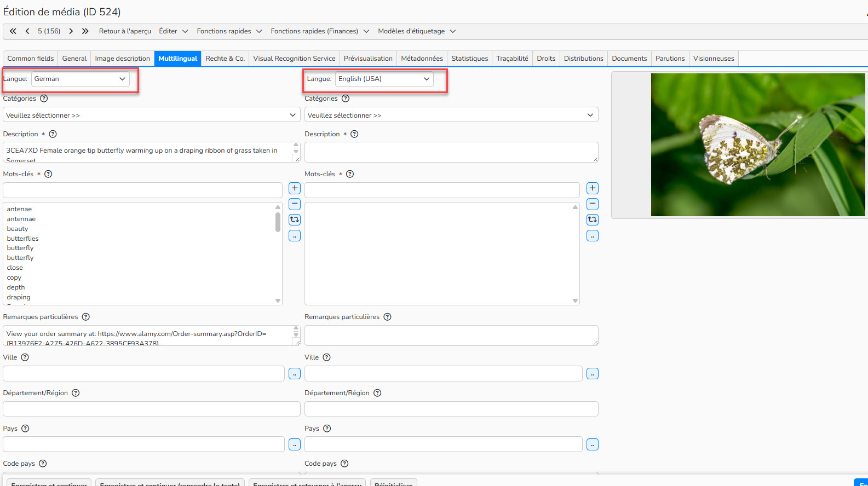Screen dimensions: 868x486
Task: Focus English Remarques particulières field
Action: point(451,335)
